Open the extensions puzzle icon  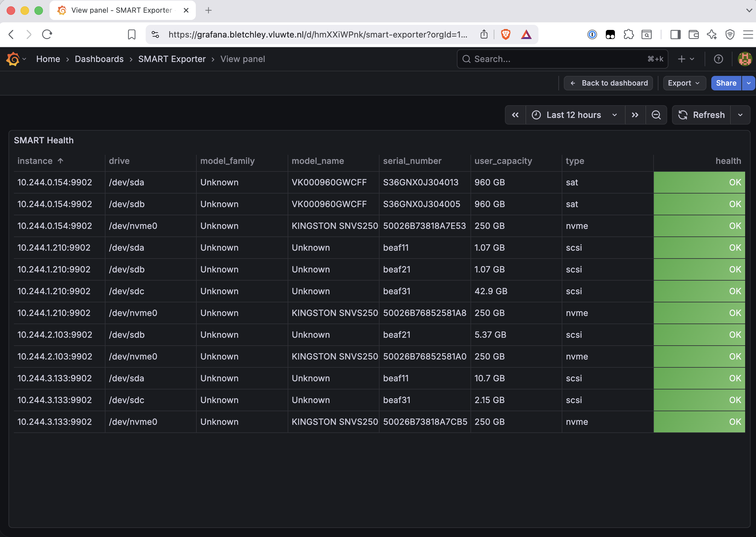click(629, 34)
